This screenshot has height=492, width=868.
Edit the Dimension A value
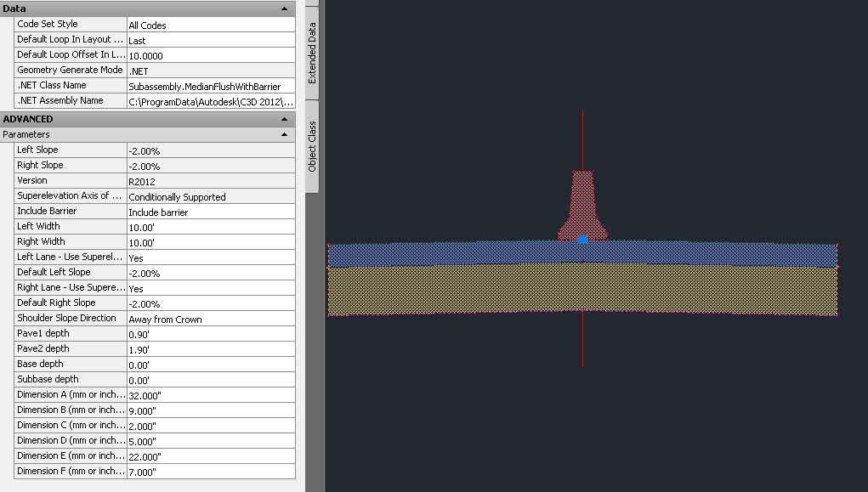[x=210, y=394]
